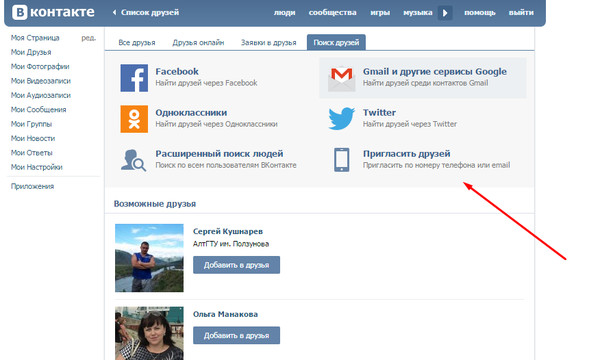
Task: Click 'Найти друзей через Twitter' description
Action: click(x=410, y=124)
